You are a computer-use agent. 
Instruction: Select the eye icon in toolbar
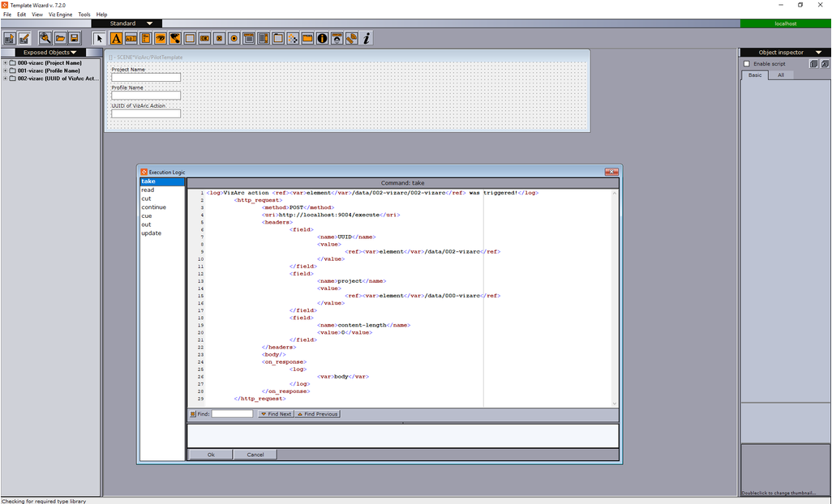click(160, 38)
